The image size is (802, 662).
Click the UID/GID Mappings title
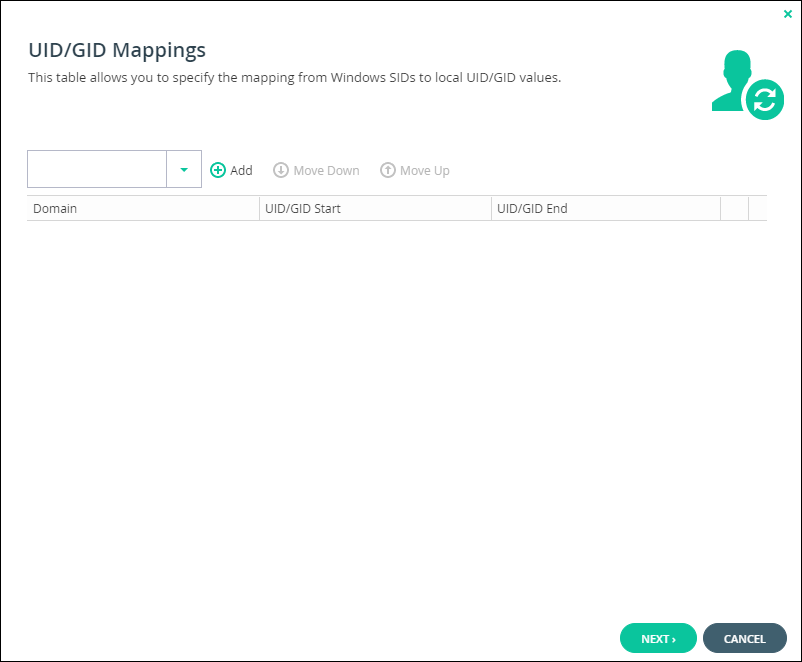pos(117,51)
